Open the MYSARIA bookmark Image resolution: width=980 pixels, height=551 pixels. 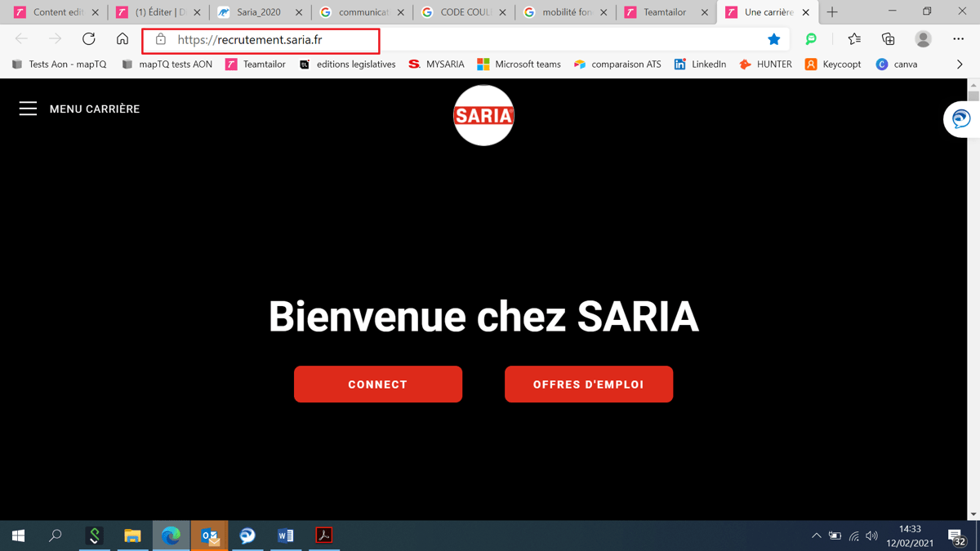coord(436,64)
